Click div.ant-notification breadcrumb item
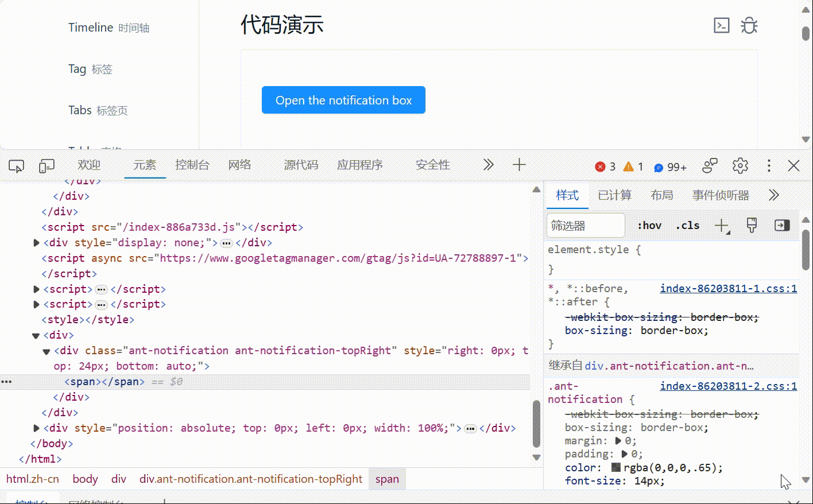 click(x=251, y=479)
